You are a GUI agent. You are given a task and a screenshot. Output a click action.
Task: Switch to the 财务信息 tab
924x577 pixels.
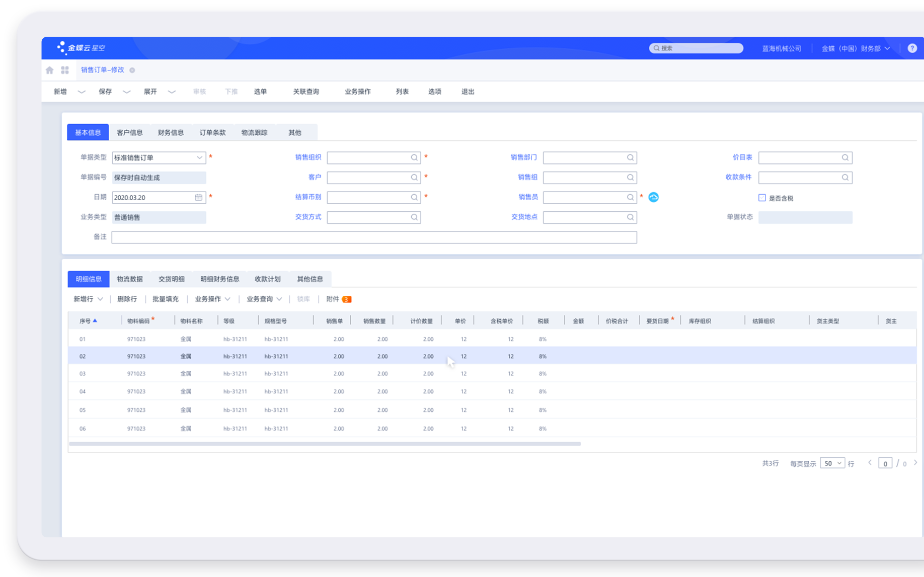[x=171, y=133]
